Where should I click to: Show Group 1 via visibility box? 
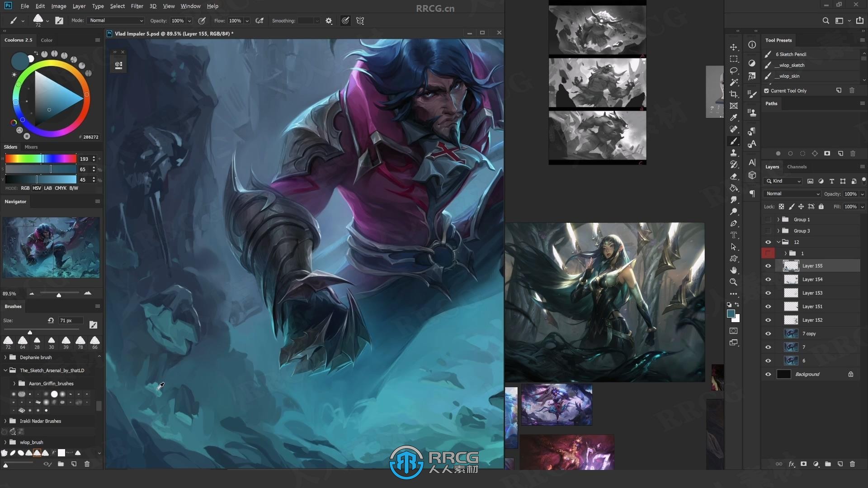pos(768,220)
